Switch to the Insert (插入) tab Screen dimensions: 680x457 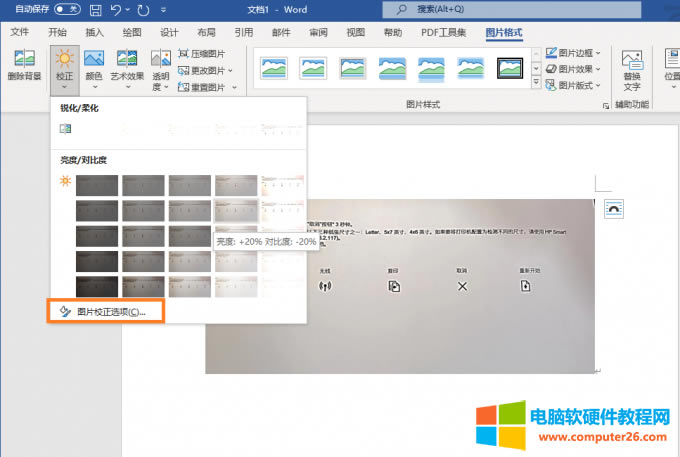click(x=95, y=32)
